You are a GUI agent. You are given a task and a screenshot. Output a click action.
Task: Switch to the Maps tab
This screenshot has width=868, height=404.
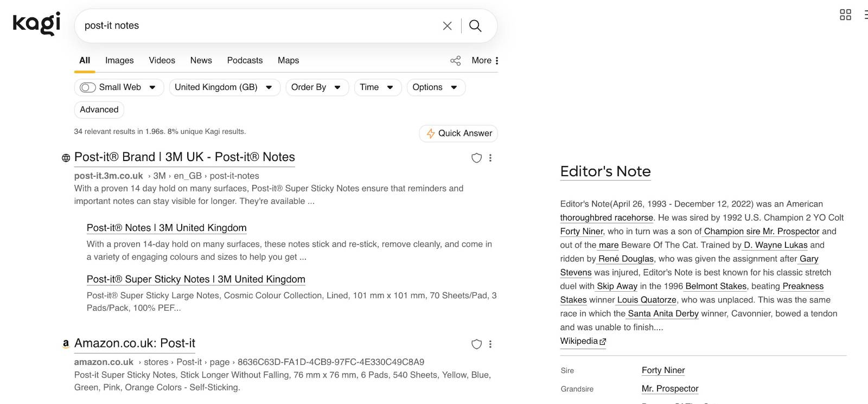[289, 61]
